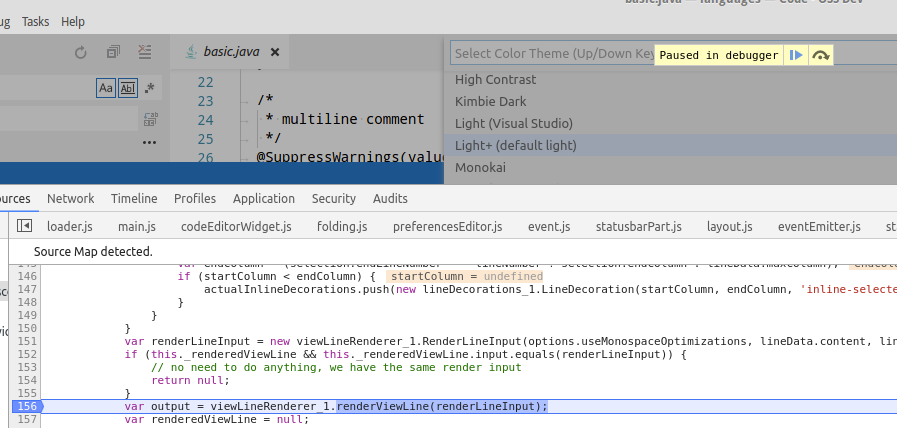The height and width of the screenshot is (428, 897).
Task: Choose Monokai theme
Action: coord(670,167)
